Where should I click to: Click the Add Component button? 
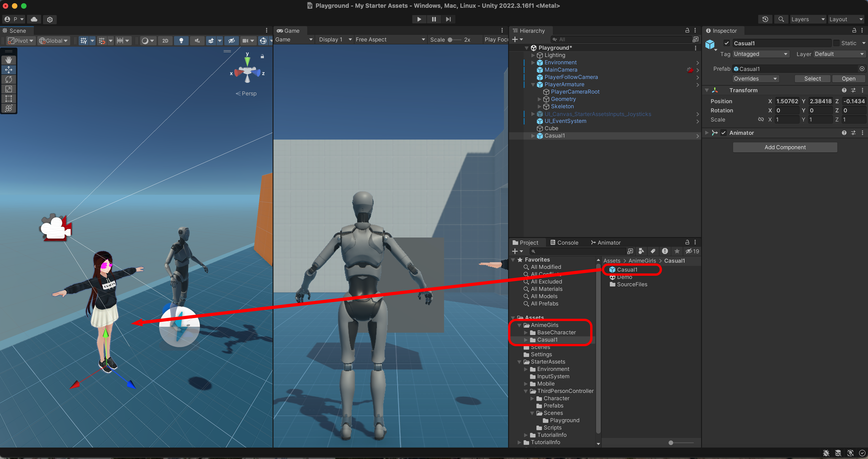pyautogui.click(x=785, y=147)
